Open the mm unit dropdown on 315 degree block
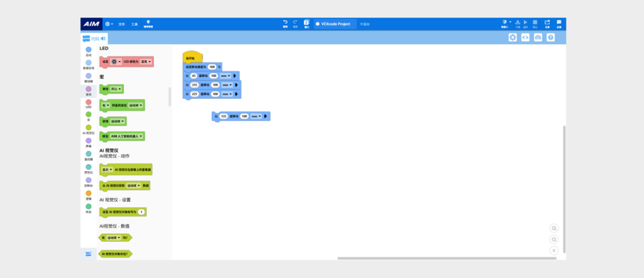Viewport: 644px width, 278px height. tap(227, 85)
